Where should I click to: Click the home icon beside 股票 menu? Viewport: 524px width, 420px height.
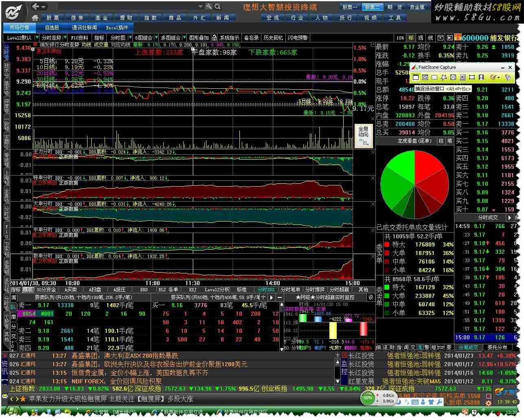pyautogui.click(x=35, y=18)
